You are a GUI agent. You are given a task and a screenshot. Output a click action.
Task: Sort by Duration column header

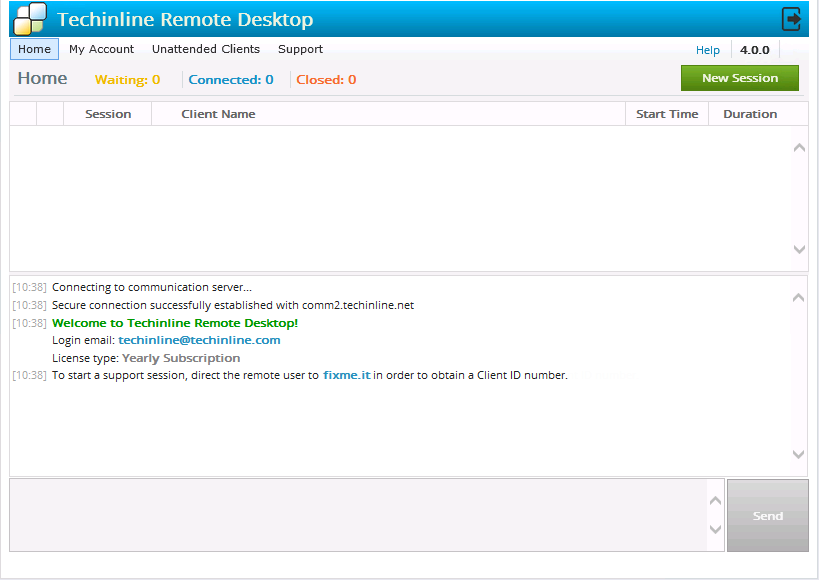coord(750,114)
